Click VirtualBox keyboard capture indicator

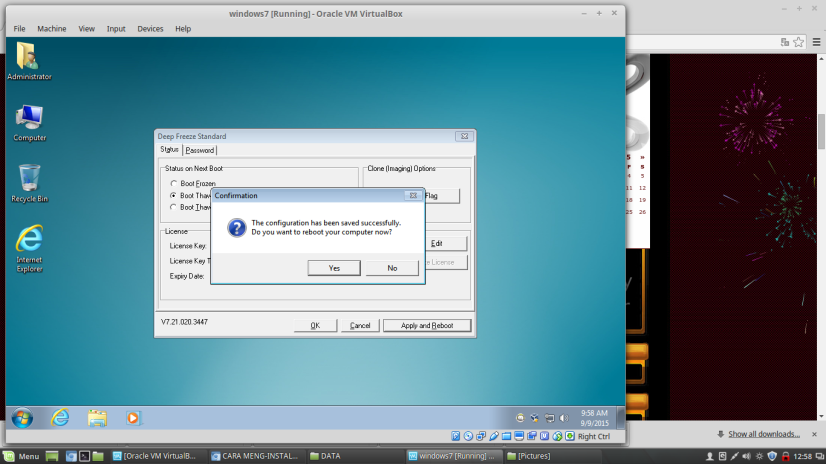[x=569, y=436]
